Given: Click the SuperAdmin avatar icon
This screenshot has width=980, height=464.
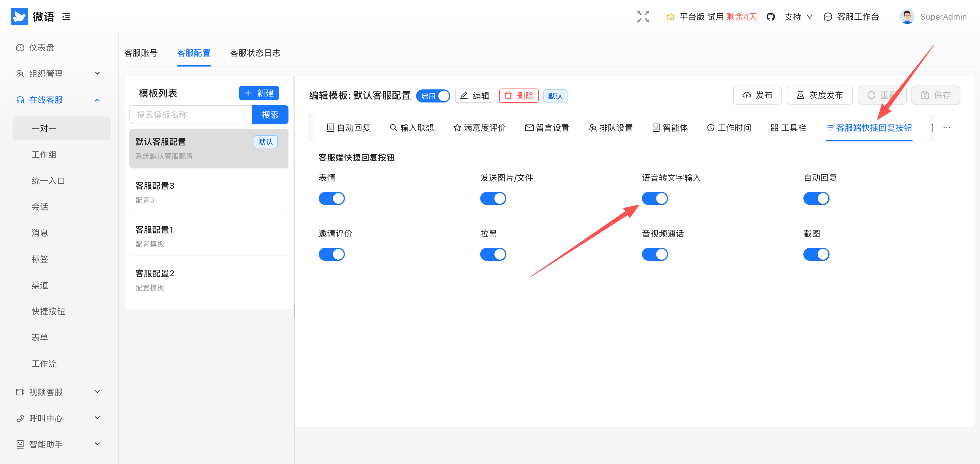Looking at the screenshot, I should pyautogui.click(x=907, y=17).
